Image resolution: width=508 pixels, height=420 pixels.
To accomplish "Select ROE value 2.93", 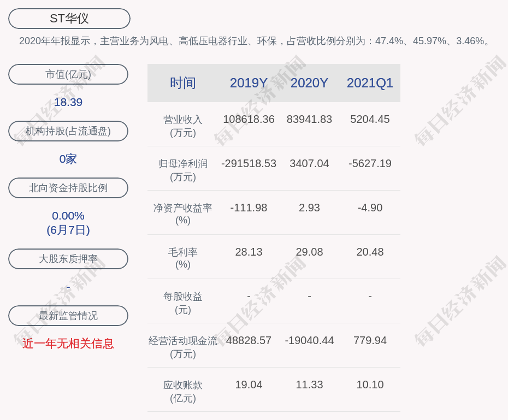I will point(309,208).
